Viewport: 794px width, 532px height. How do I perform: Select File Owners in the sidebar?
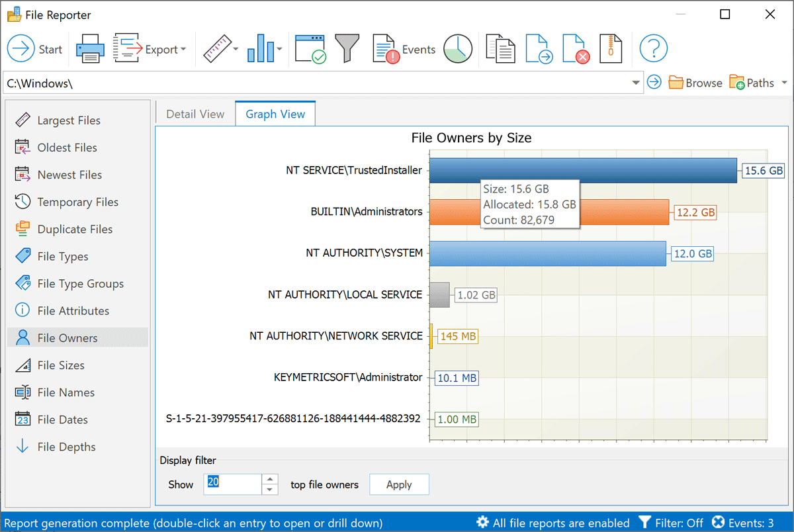(77, 337)
